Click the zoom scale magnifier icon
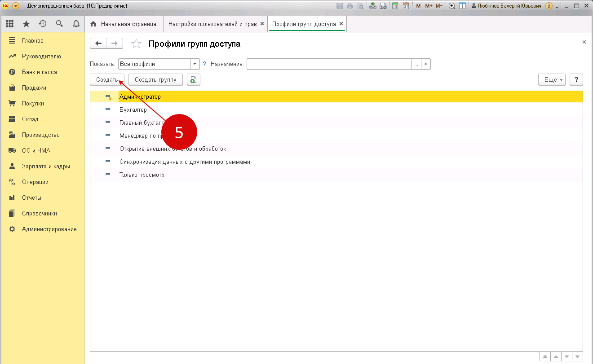The height and width of the screenshot is (364, 593). tap(452, 6)
